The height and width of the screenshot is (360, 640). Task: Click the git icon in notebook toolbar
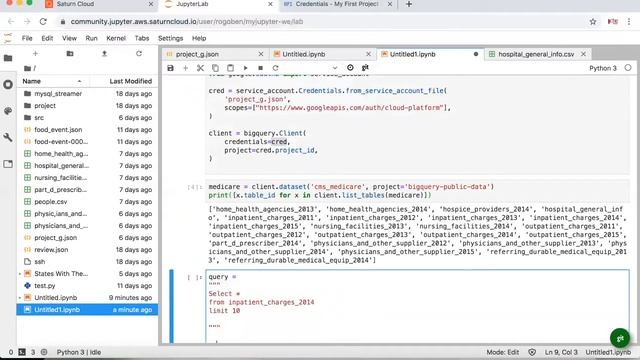click(365, 68)
